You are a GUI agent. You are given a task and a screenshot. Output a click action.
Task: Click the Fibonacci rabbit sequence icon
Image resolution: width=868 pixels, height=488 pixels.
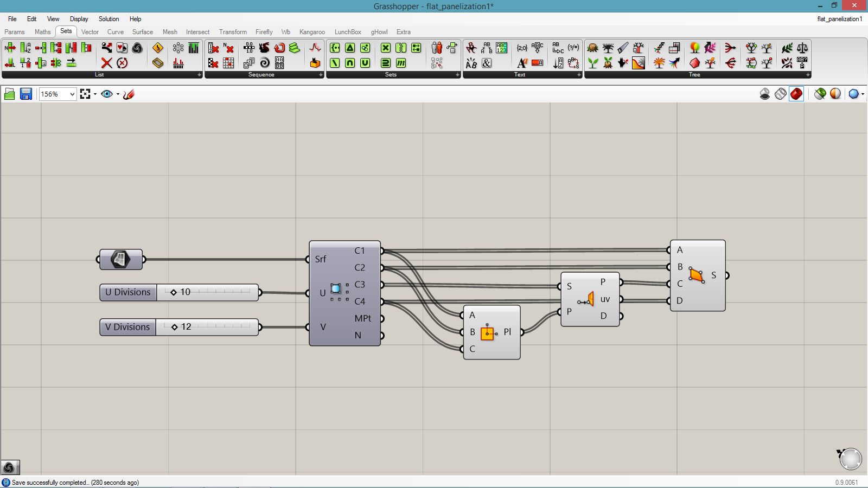tap(264, 48)
